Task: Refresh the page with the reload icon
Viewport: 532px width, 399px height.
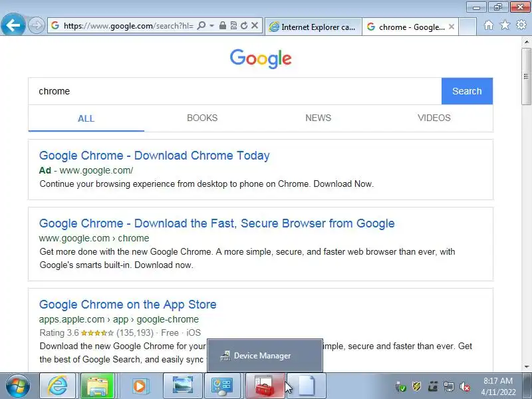Action: [244, 25]
